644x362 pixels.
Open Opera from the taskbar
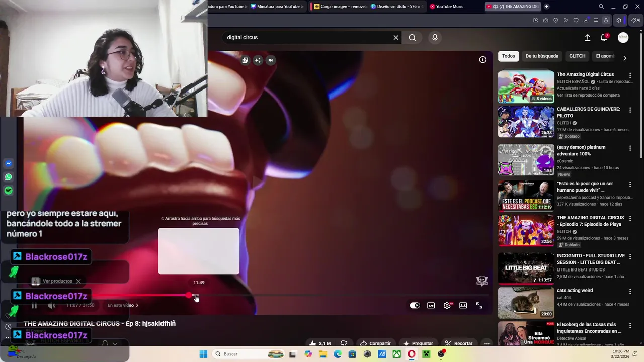[x=411, y=354]
